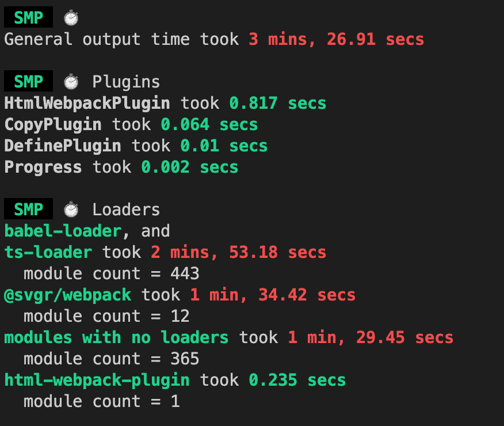Click the "module count = 443" line

(x=111, y=274)
